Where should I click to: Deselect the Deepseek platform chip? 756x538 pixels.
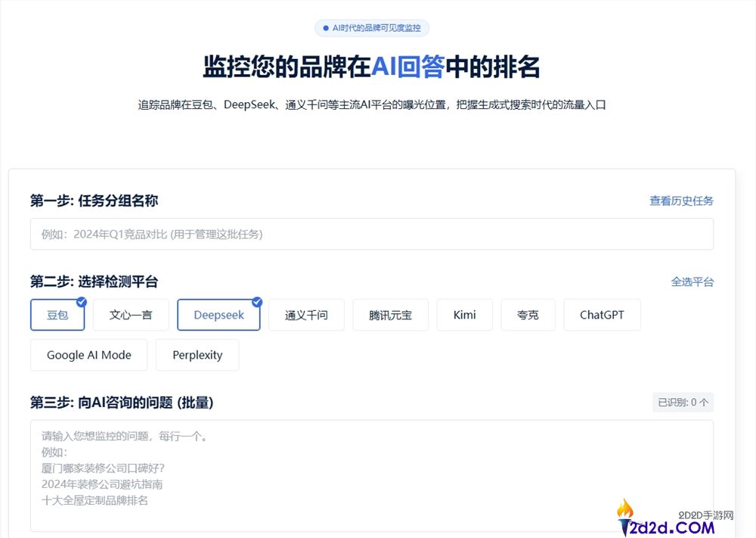[x=219, y=315]
